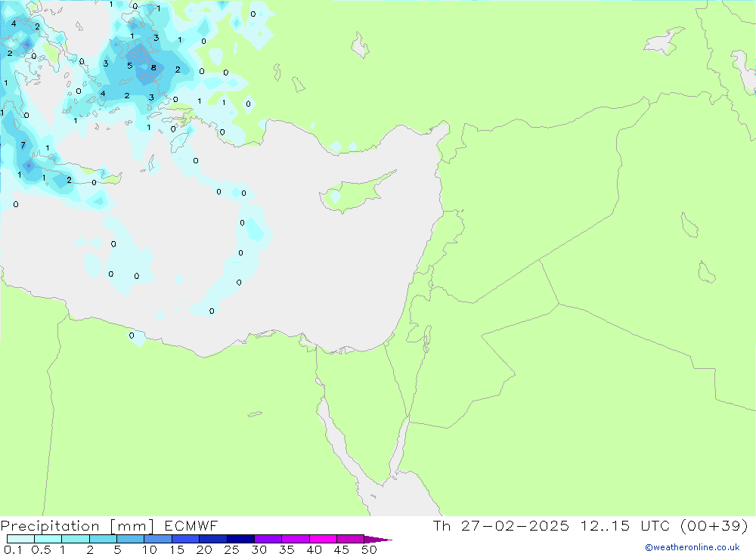Screen dimensions: 756x554
Task: Click the date 'Th 27-02-2025' text
Action: point(500,526)
